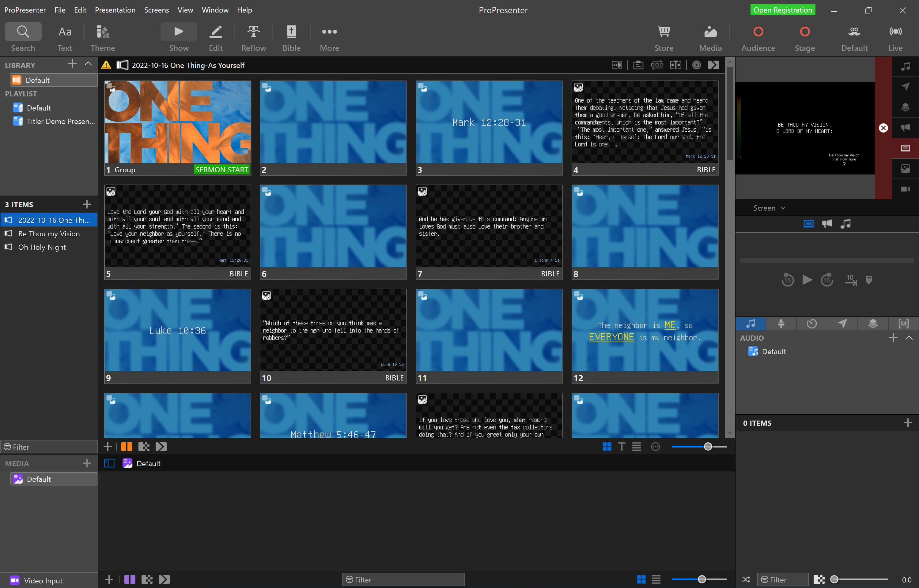Open the Reflow editor from the toolbar
The width and height of the screenshot is (919, 588).
(253, 36)
